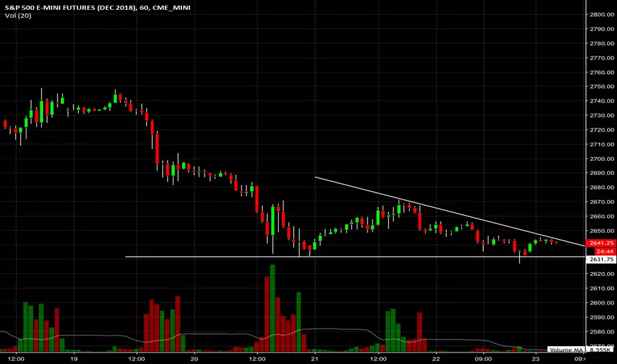Click the 09:00 time label after 22
Image resolution: width=617 pixels, height=364 pixels.
[483, 359]
